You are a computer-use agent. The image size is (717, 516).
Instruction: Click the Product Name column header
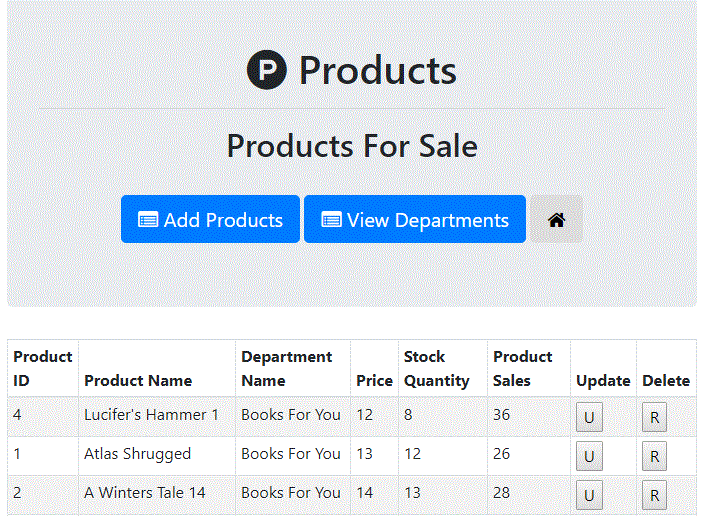pos(138,380)
